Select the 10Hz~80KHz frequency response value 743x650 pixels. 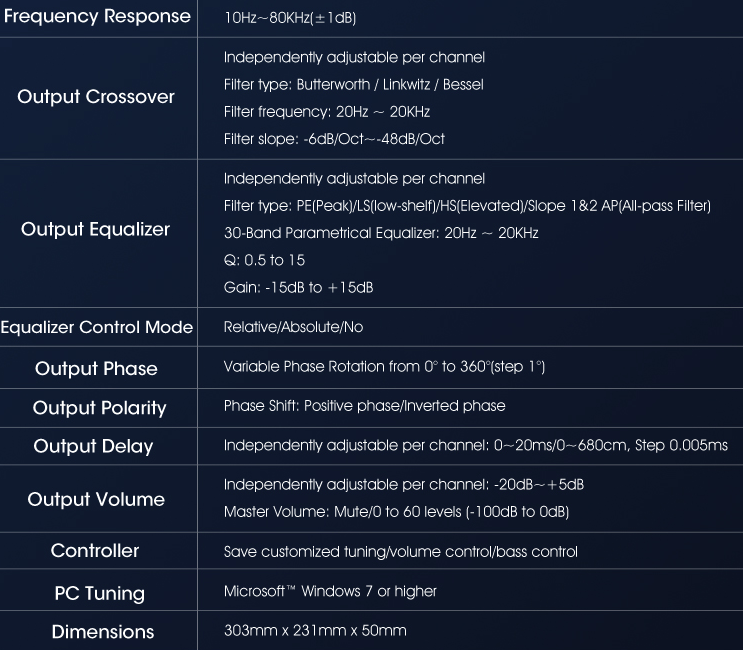point(290,18)
